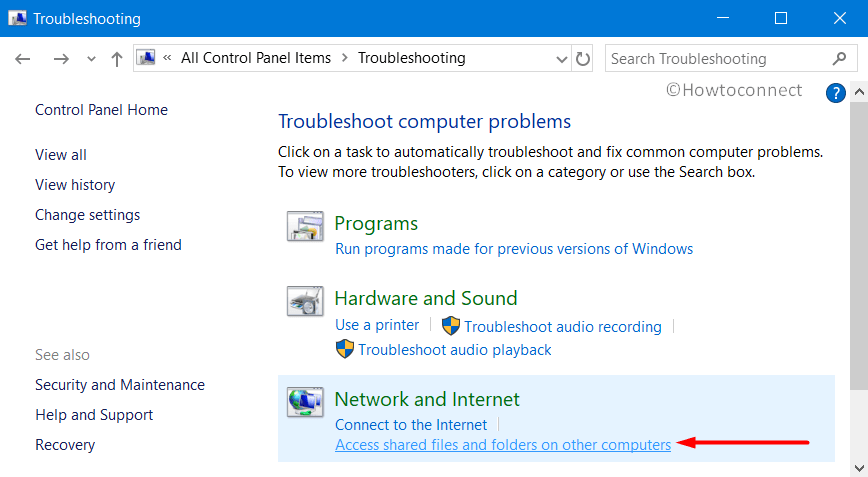This screenshot has width=868, height=477.
Task: Open Change settings
Action: point(87,215)
